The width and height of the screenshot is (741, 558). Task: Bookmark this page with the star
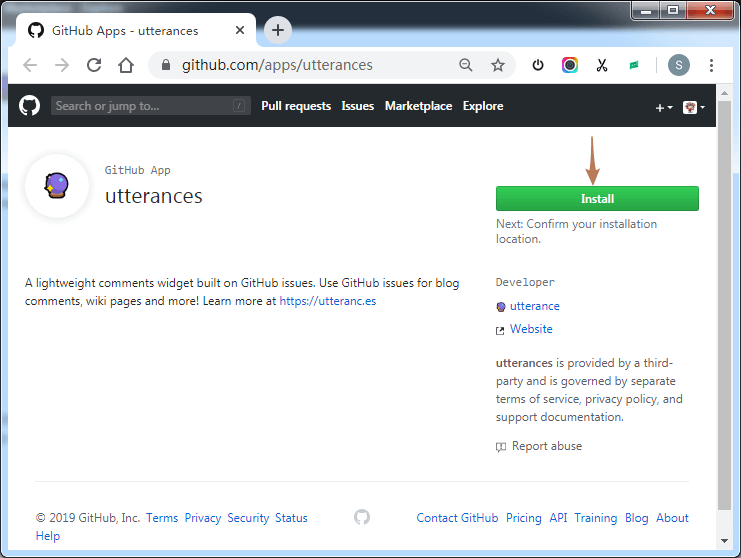pyautogui.click(x=498, y=65)
